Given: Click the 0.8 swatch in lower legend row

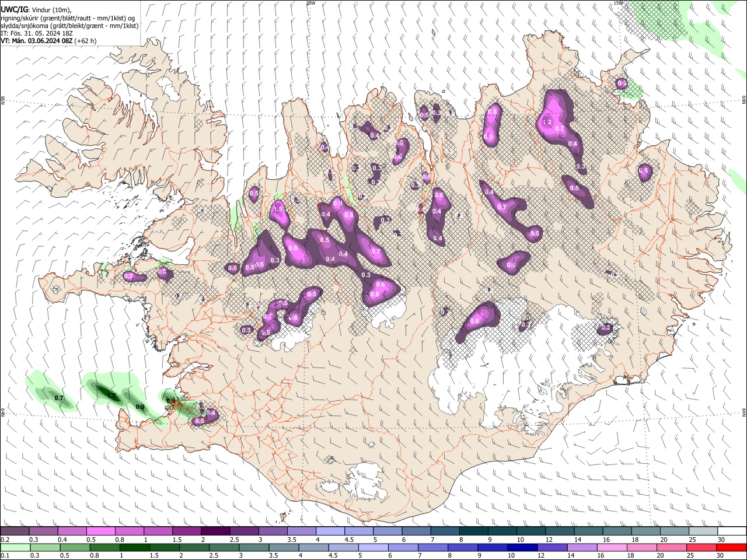Looking at the screenshot, I should click(104, 547).
